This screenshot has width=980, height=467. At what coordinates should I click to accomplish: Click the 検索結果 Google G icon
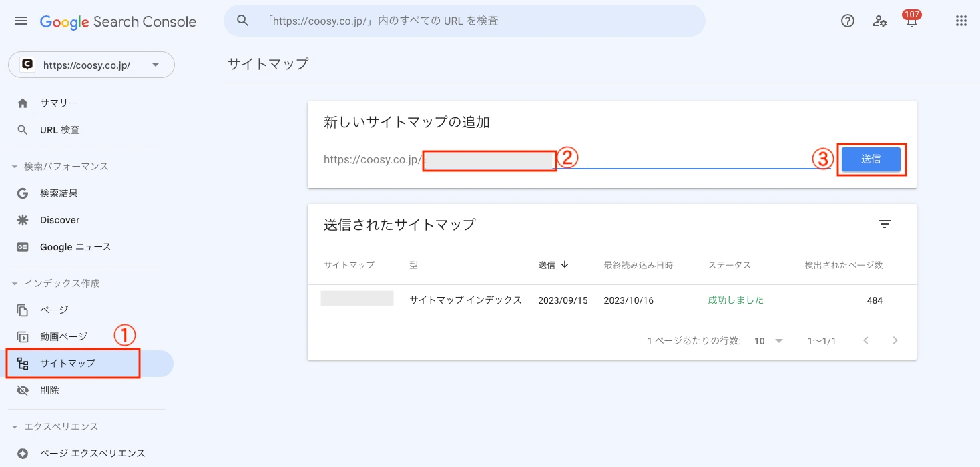coord(23,193)
